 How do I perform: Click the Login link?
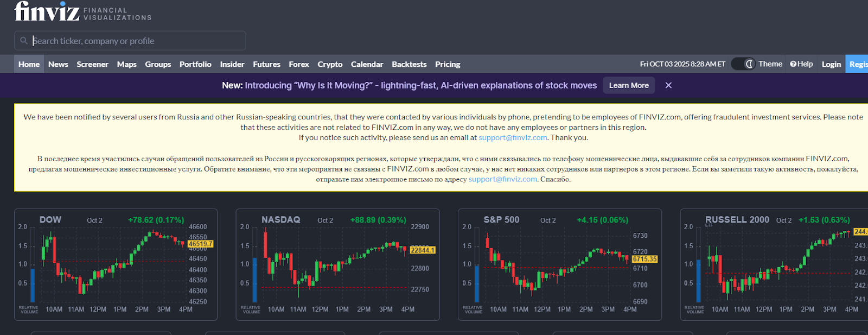[x=831, y=64]
